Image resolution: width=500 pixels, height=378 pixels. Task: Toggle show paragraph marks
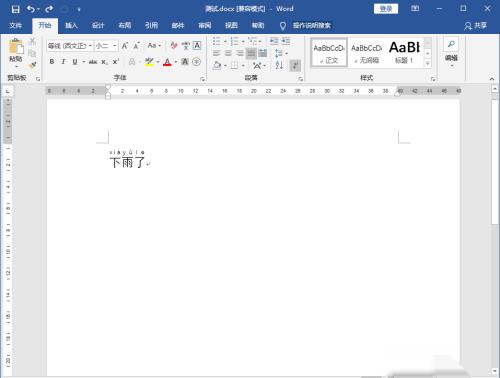tap(295, 65)
